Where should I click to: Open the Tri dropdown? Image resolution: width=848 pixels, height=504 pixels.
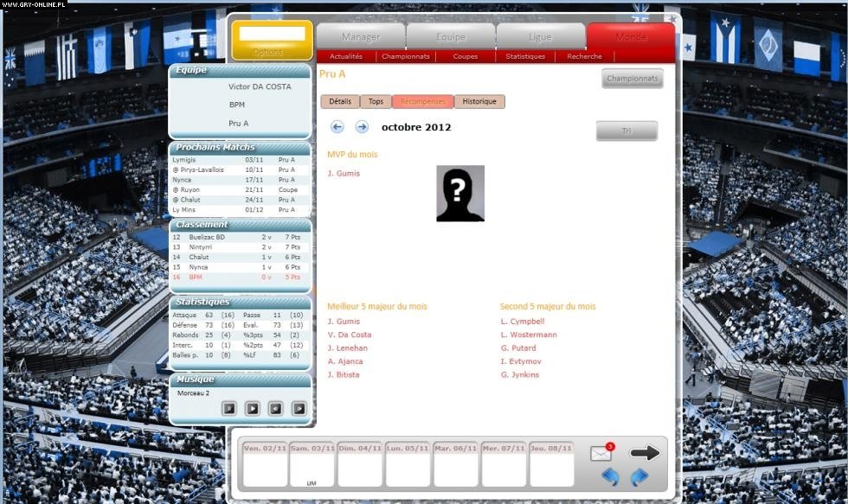[626, 131]
